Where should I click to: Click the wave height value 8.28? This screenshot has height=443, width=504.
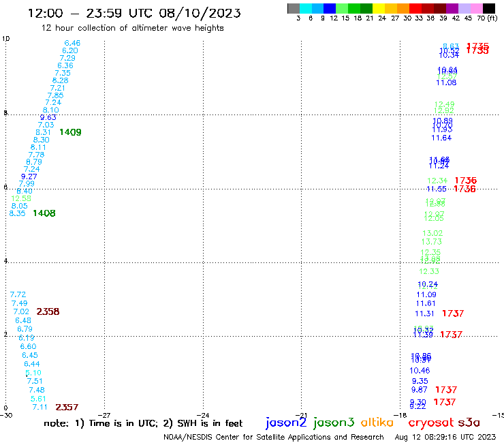tap(61, 80)
